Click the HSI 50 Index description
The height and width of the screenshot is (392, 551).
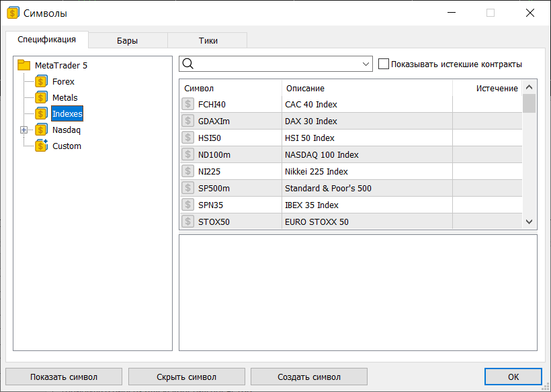coord(310,138)
